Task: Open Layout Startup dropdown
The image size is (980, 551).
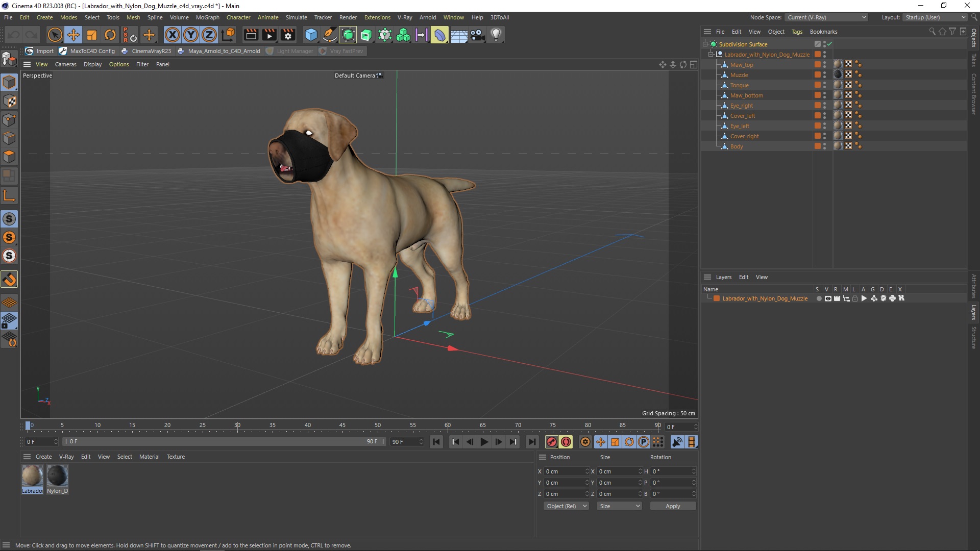Action: click(935, 17)
